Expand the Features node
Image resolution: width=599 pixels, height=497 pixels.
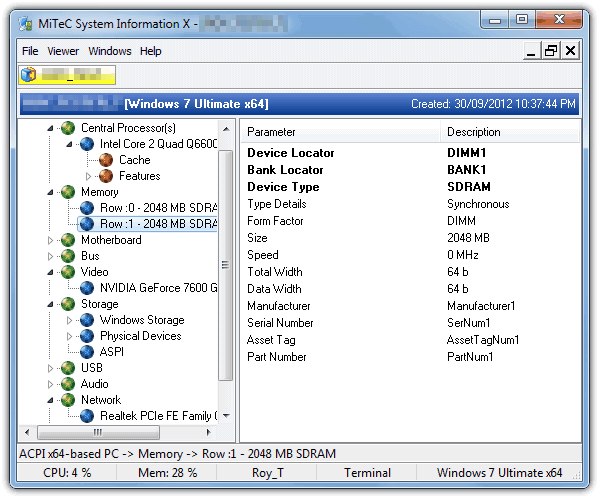(x=88, y=176)
